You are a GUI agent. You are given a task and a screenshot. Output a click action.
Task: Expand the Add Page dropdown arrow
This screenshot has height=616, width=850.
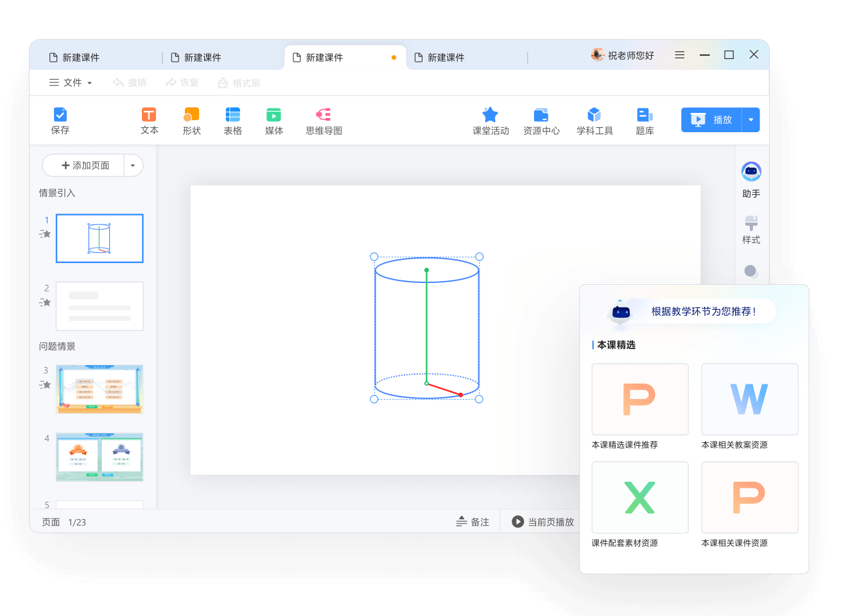(133, 166)
